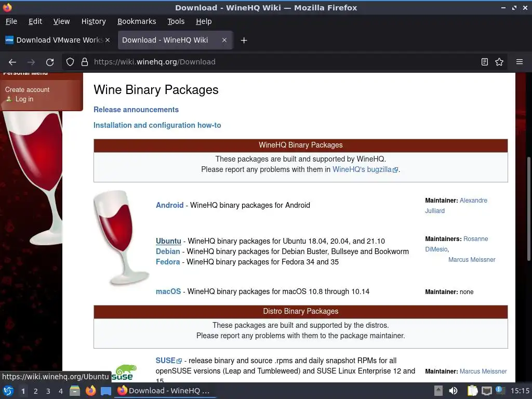Screen dimensions: 532x399
Task: Launch Firefox from the taskbar quick launch
Action: point(90,391)
